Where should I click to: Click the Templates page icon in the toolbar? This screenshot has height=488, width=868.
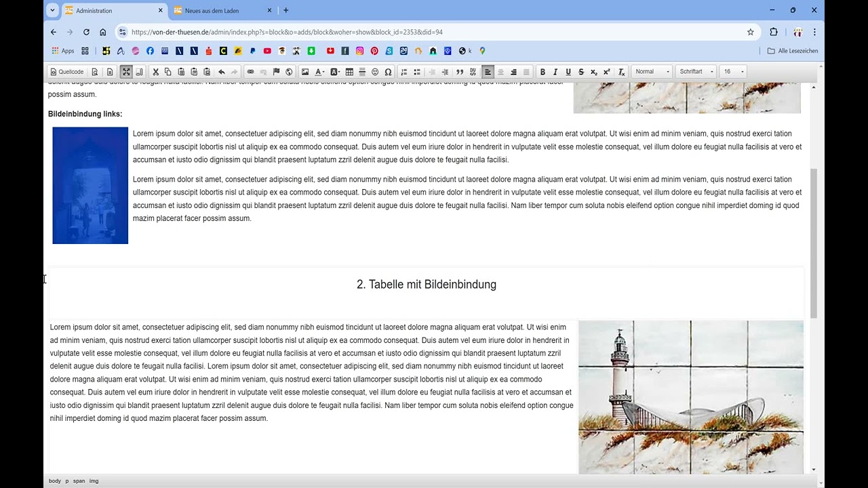pyautogui.click(x=110, y=72)
